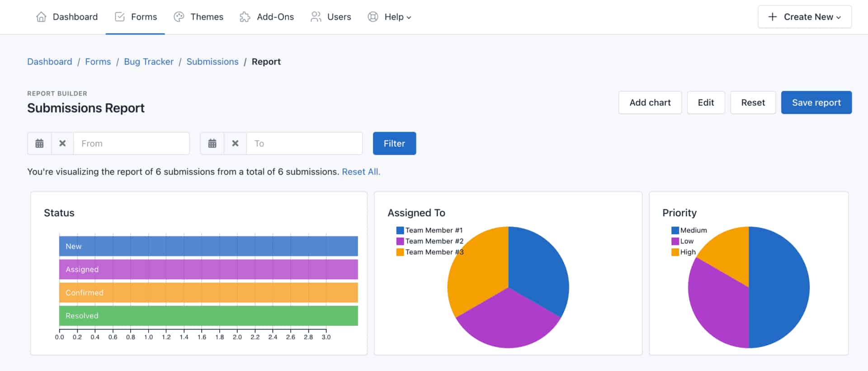Click the Themes palette icon
This screenshot has width=868, height=371.
point(179,17)
